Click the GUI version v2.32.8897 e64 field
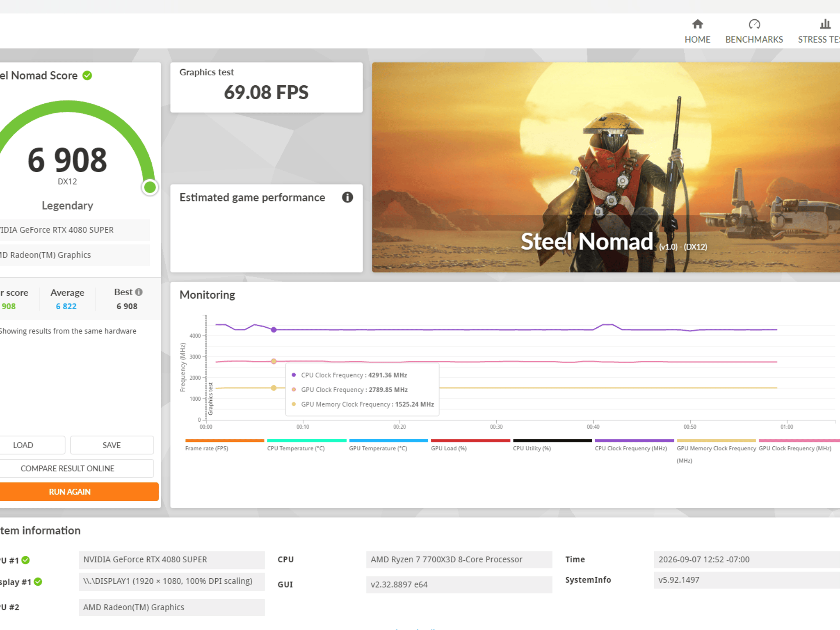 pyautogui.click(x=459, y=584)
